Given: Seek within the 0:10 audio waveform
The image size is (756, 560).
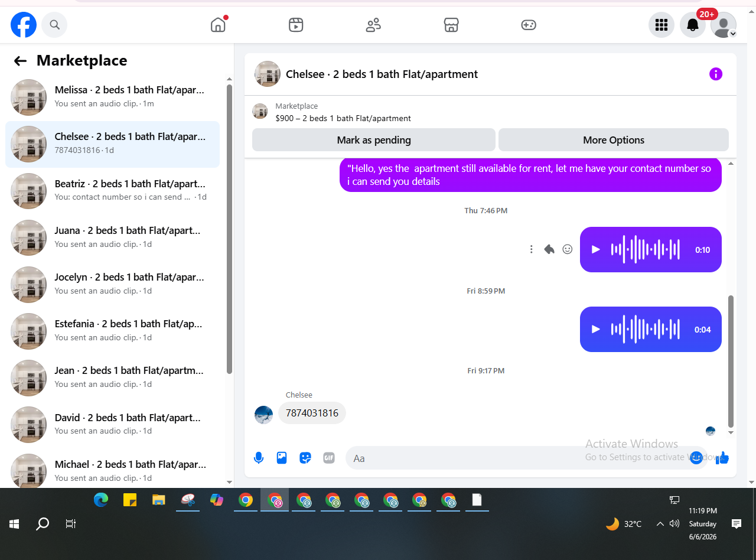Looking at the screenshot, I should coord(645,249).
